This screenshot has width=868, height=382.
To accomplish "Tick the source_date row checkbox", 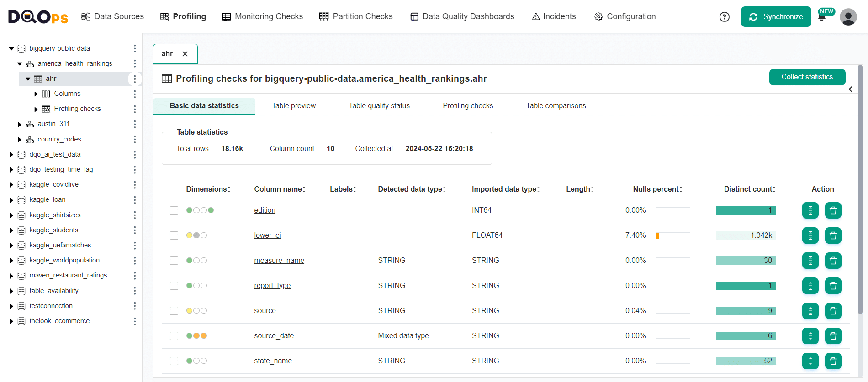I will (x=174, y=336).
